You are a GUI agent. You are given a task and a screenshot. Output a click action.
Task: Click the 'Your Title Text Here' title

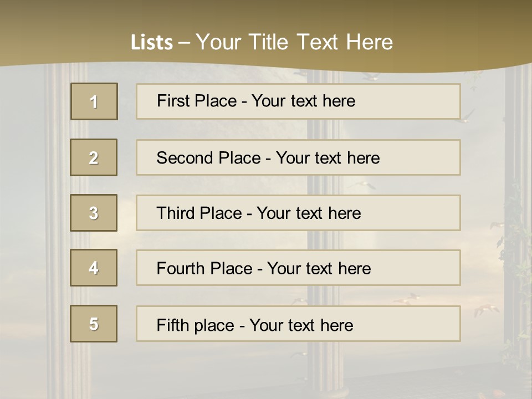click(x=294, y=42)
